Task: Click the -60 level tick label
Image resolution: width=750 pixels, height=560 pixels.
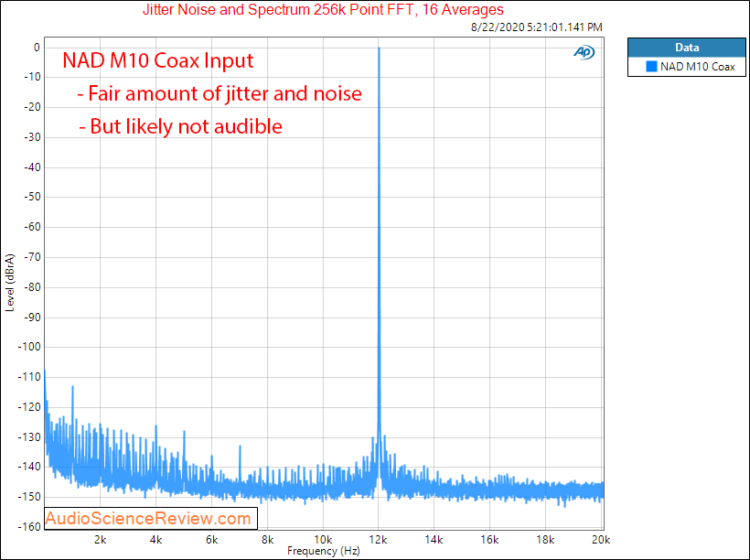Action: pos(33,227)
